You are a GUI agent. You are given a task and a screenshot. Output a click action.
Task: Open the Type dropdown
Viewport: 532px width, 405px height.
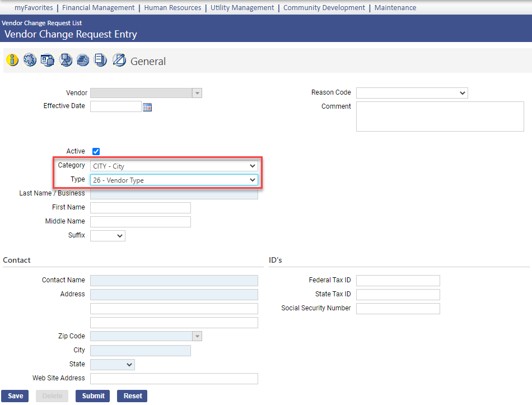point(174,180)
